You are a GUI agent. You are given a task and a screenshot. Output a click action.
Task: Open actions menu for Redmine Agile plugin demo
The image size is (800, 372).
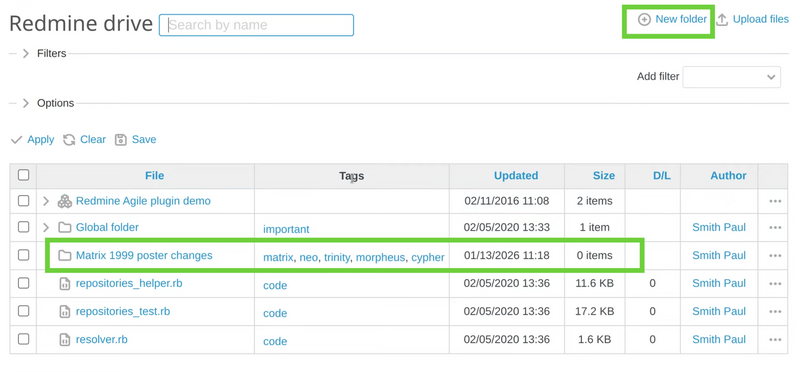point(775,201)
